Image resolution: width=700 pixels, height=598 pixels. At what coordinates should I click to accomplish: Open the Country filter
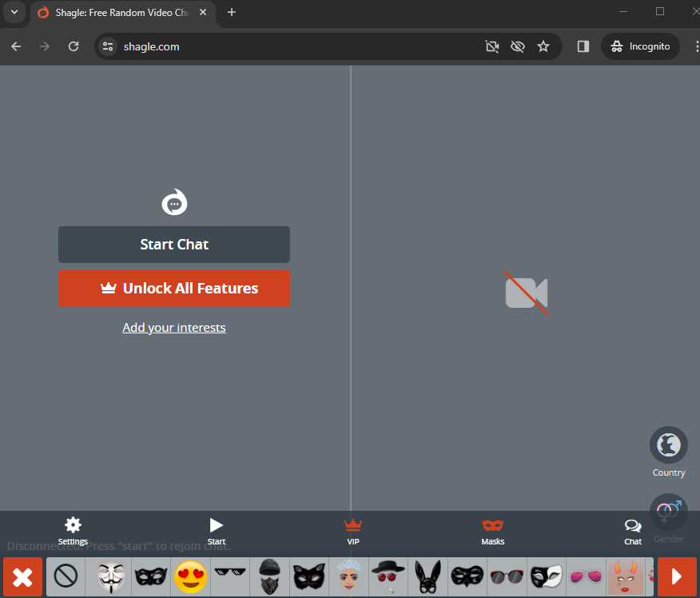pyautogui.click(x=669, y=445)
